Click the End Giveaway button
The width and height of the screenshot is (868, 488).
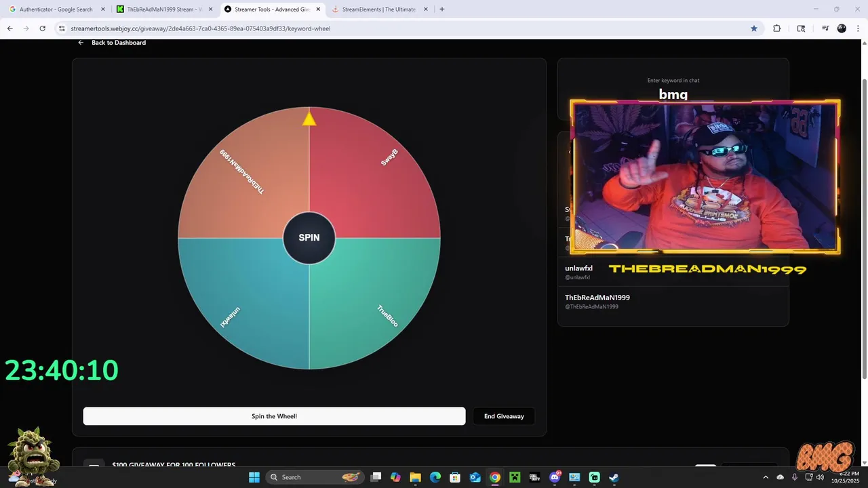pyautogui.click(x=504, y=416)
